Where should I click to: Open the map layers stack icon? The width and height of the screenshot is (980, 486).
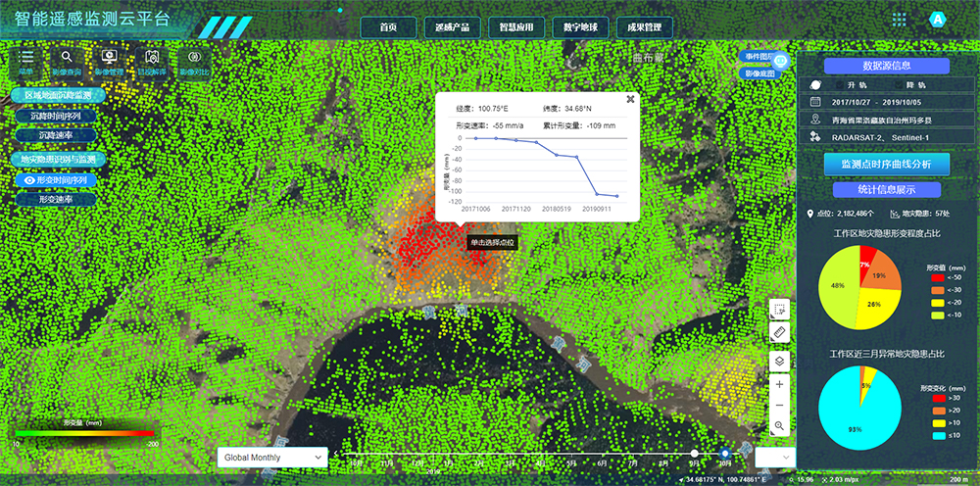point(779,361)
